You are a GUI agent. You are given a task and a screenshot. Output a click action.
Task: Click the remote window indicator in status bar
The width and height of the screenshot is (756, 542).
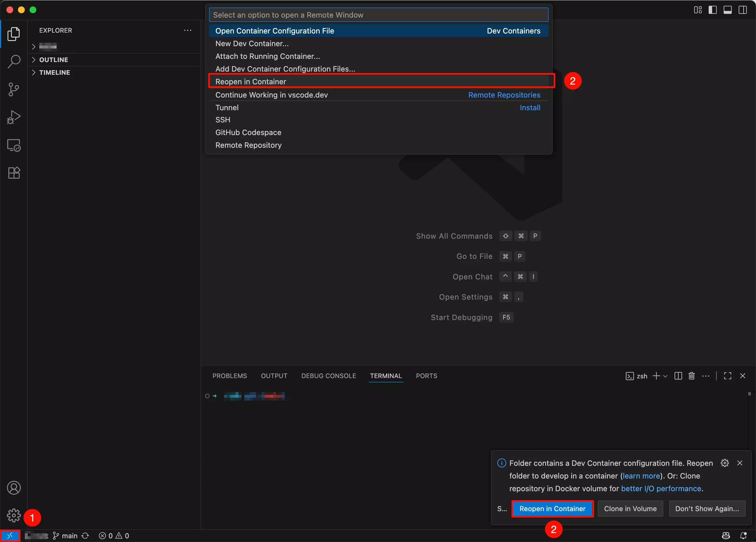click(x=10, y=536)
